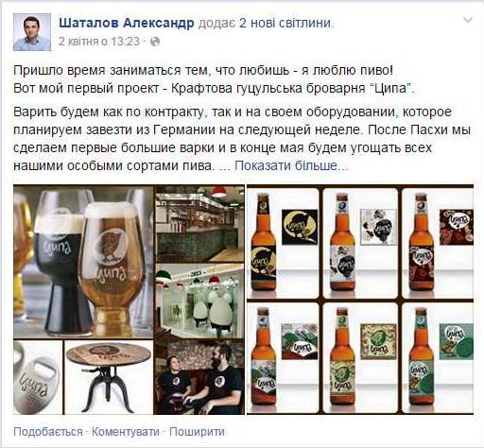Click the Подобається like link

point(48,432)
